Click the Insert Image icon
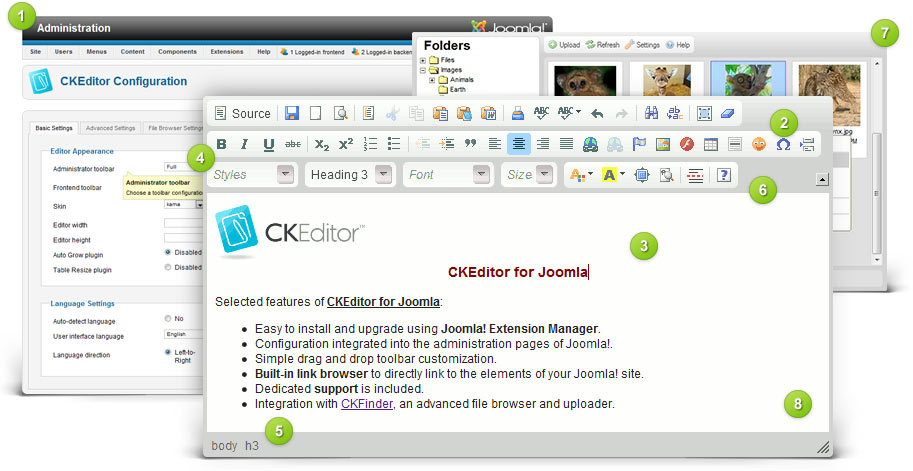The height and width of the screenshot is (471, 913). tap(663, 144)
